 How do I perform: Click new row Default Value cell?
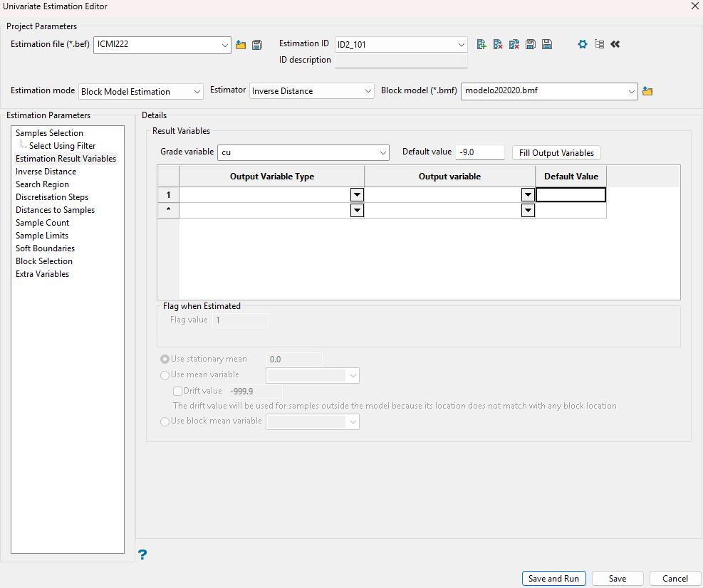pyautogui.click(x=571, y=210)
